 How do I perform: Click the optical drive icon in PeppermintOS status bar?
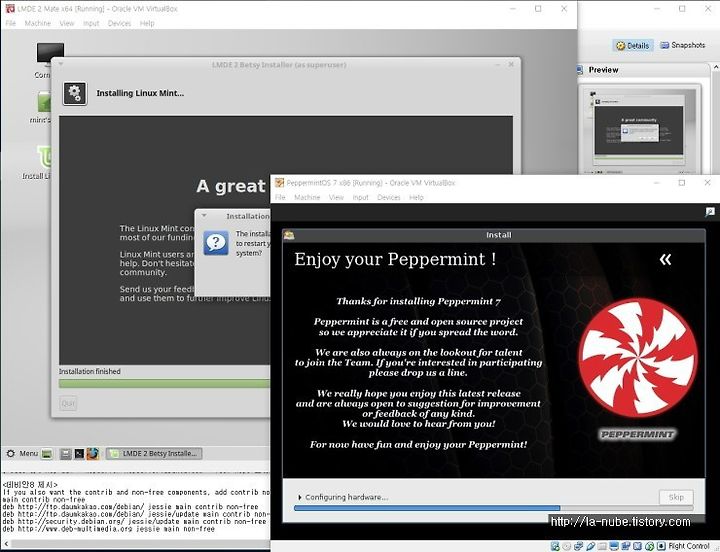(567, 546)
